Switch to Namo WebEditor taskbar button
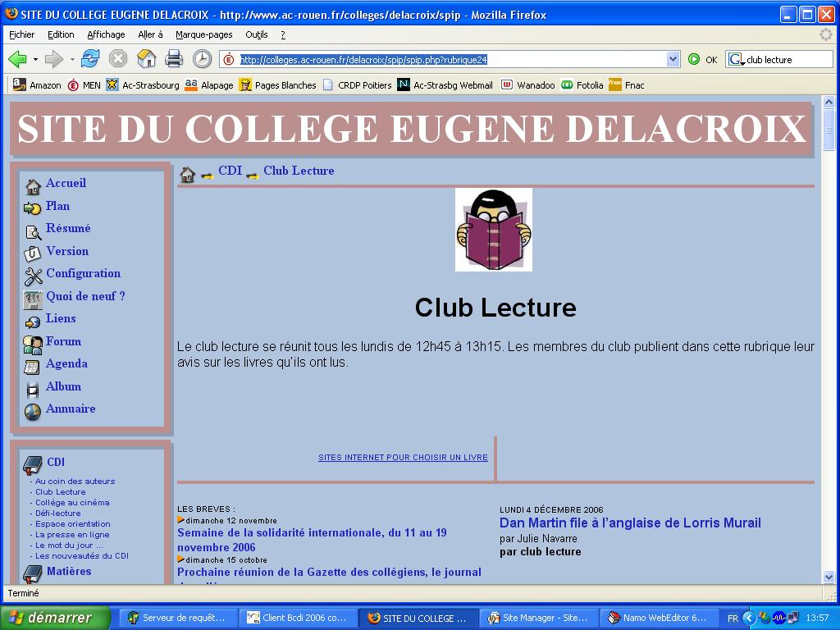The image size is (840, 630). (x=659, y=618)
